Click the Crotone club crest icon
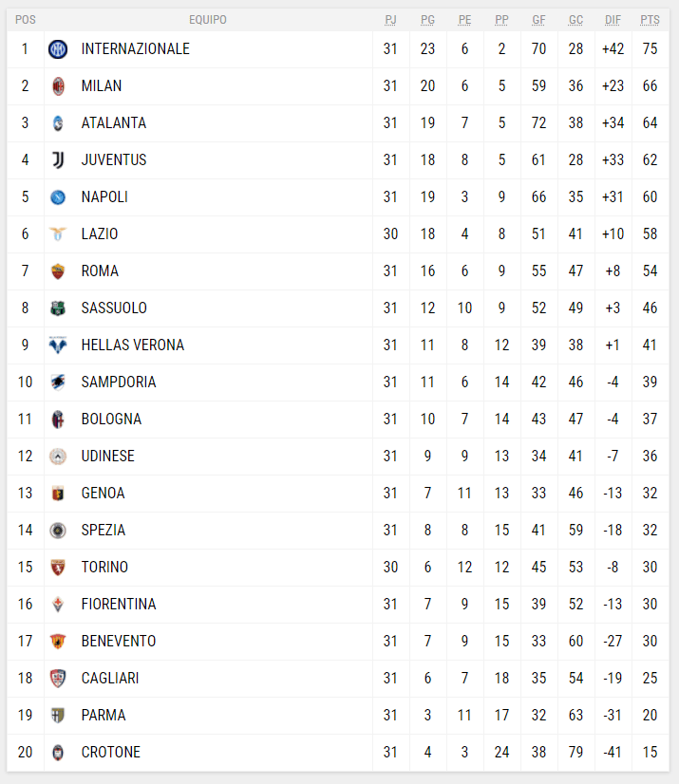This screenshot has height=784, width=679. [x=58, y=753]
